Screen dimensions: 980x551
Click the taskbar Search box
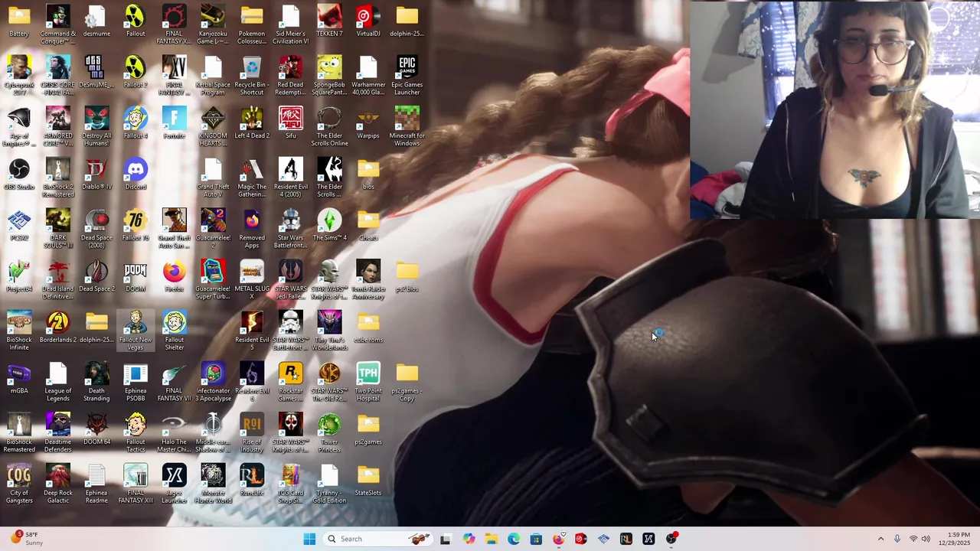[377, 539]
